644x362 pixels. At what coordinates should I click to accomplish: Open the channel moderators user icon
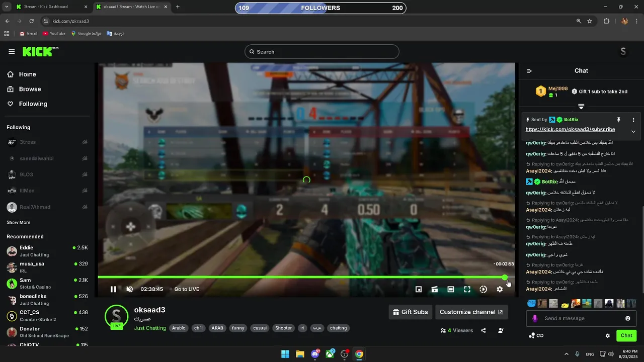point(501,330)
